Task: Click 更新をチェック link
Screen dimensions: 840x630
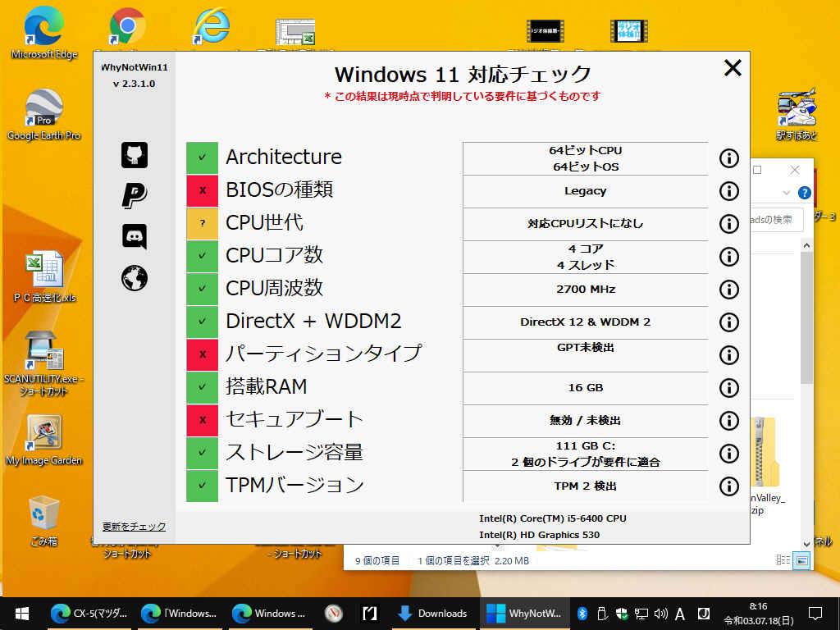Action: click(x=134, y=526)
